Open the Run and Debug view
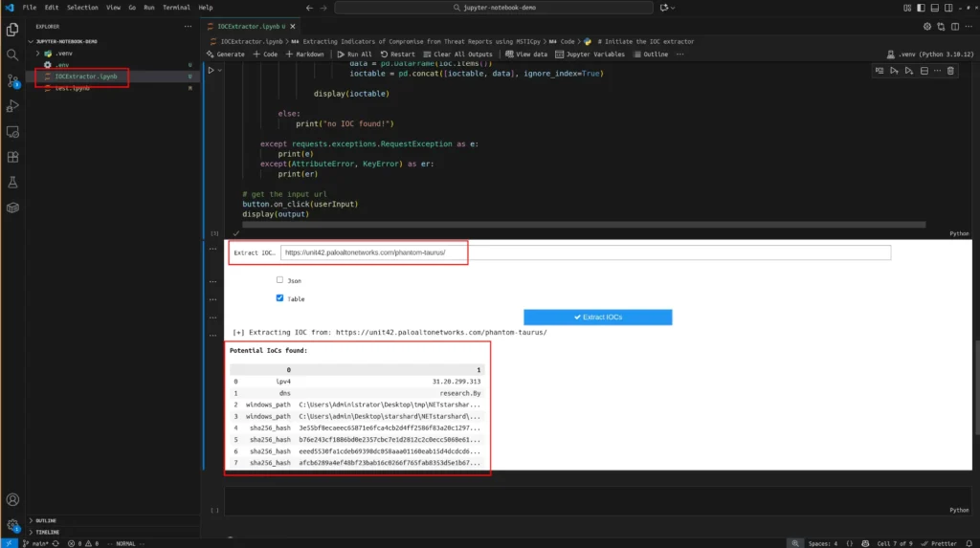Screen dimensions: 980x548 (12, 106)
